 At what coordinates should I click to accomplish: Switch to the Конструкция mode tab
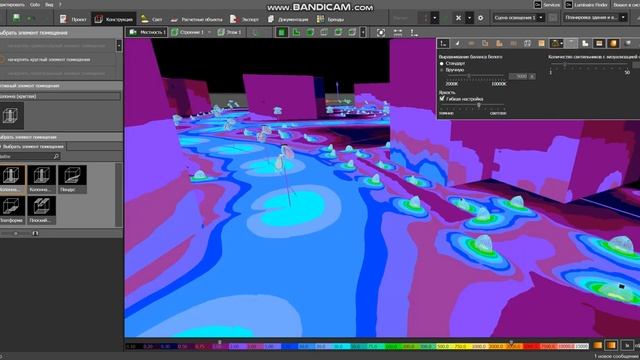point(114,19)
